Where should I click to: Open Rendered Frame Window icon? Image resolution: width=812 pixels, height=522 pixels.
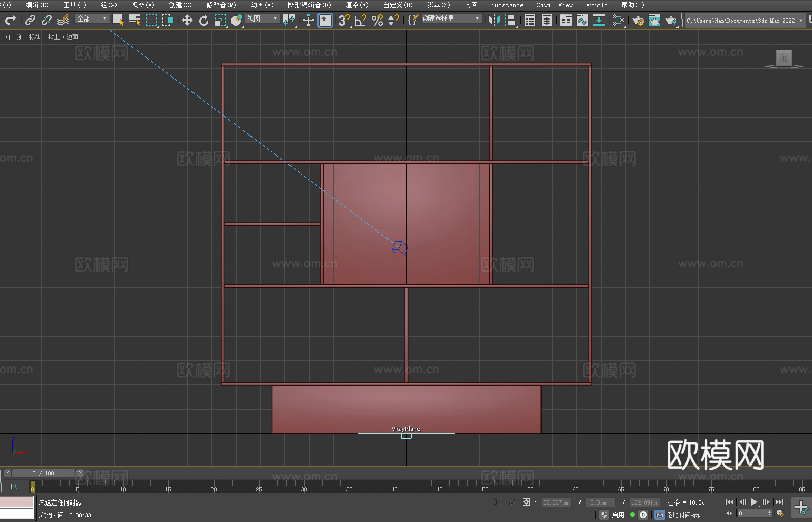654,20
